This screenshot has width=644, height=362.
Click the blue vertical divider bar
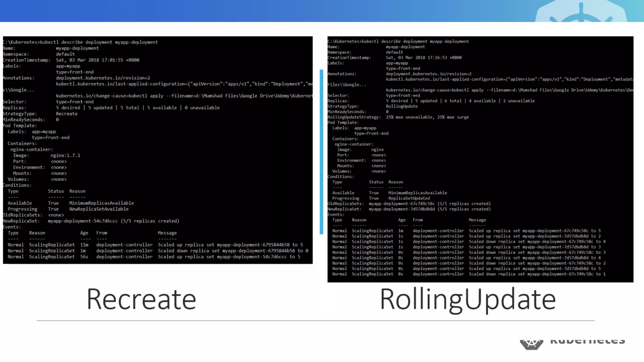[x=321, y=152]
